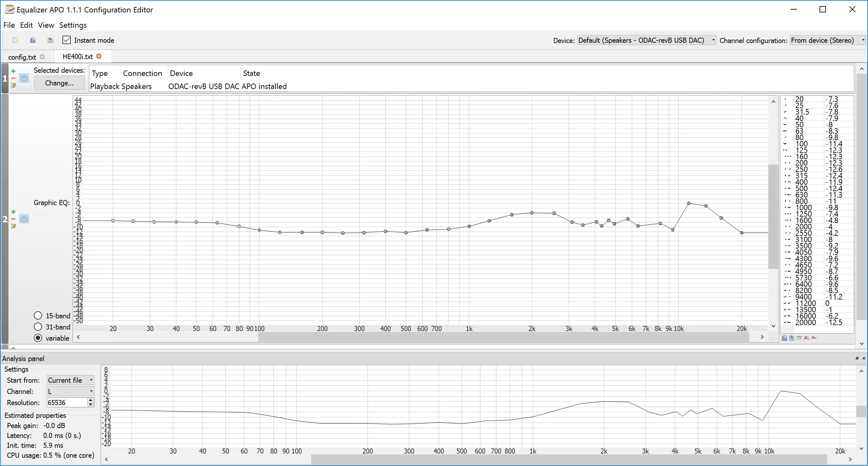Click the Change... devices button
The image size is (868, 466).
tap(59, 83)
